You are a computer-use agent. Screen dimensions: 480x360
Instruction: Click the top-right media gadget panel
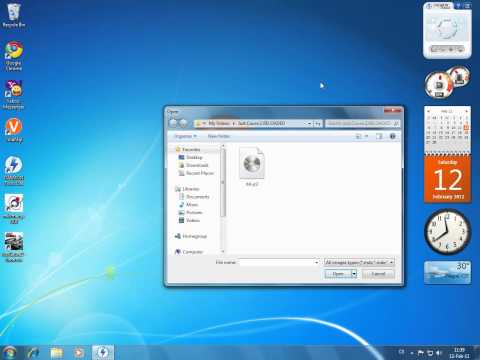click(447, 31)
